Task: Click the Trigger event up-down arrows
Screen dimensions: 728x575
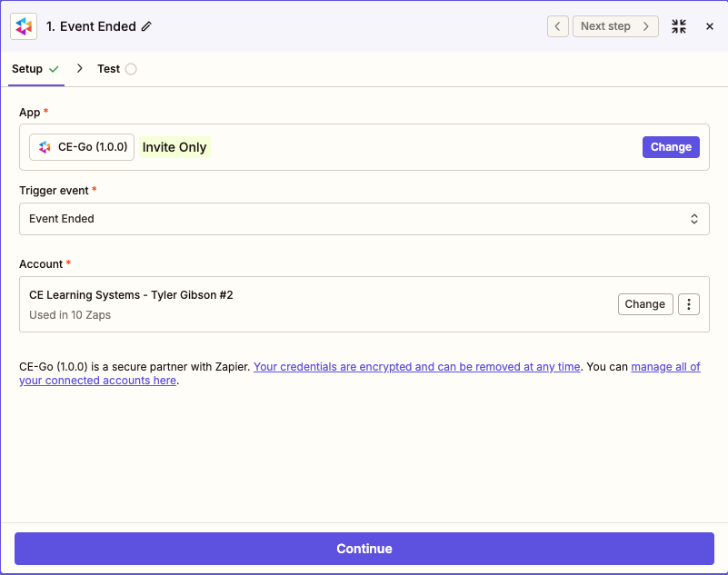Action: (694, 219)
